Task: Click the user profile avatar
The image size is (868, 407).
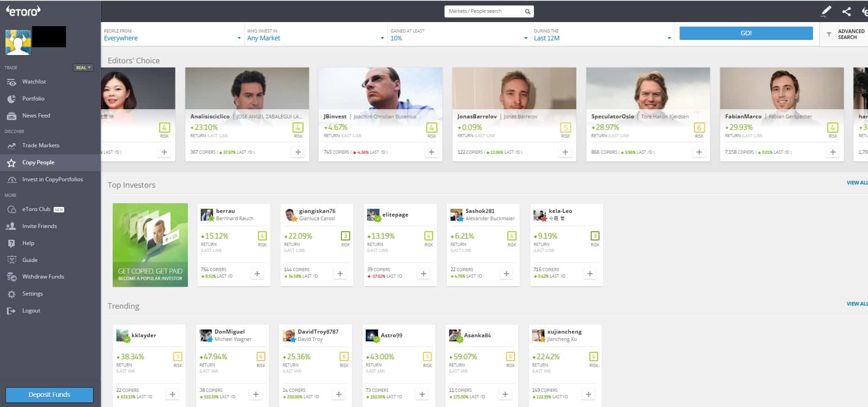Action: pos(18,42)
